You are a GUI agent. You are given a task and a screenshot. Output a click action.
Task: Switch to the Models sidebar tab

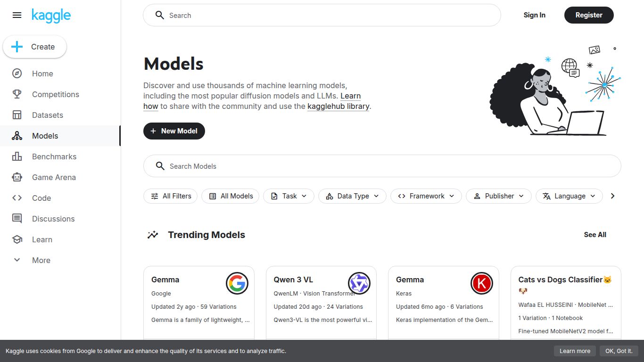click(x=45, y=136)
